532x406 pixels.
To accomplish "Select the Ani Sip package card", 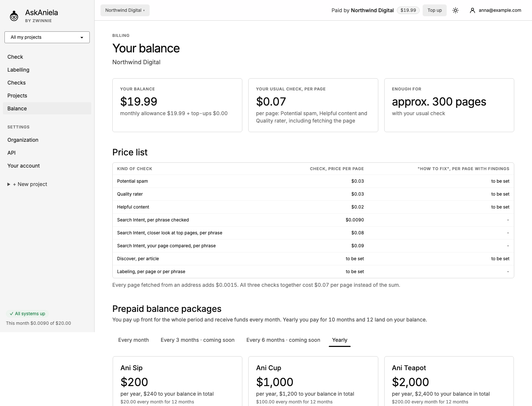I will click(x=177, y=381).
